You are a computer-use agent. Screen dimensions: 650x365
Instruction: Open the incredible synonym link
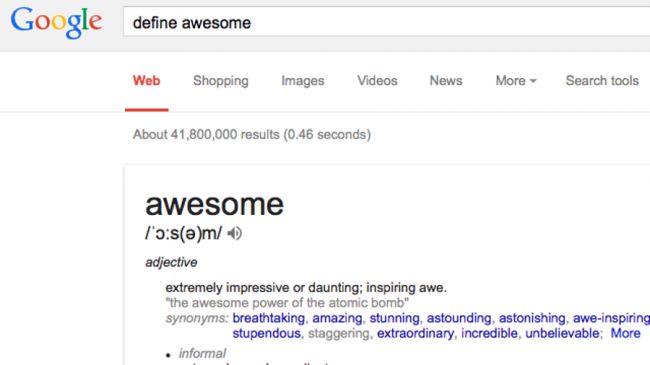coord(490,333)
